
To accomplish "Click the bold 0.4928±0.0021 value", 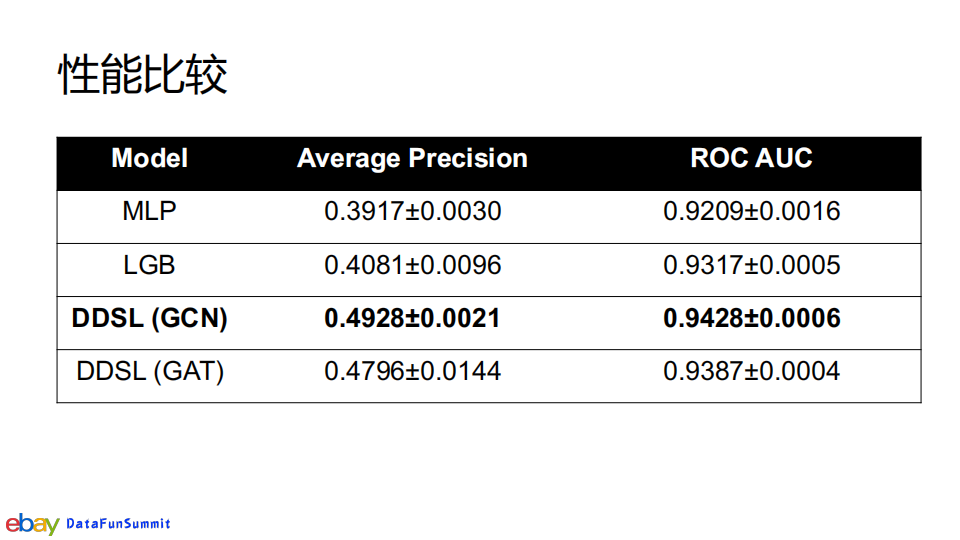I will click(412, 319).
